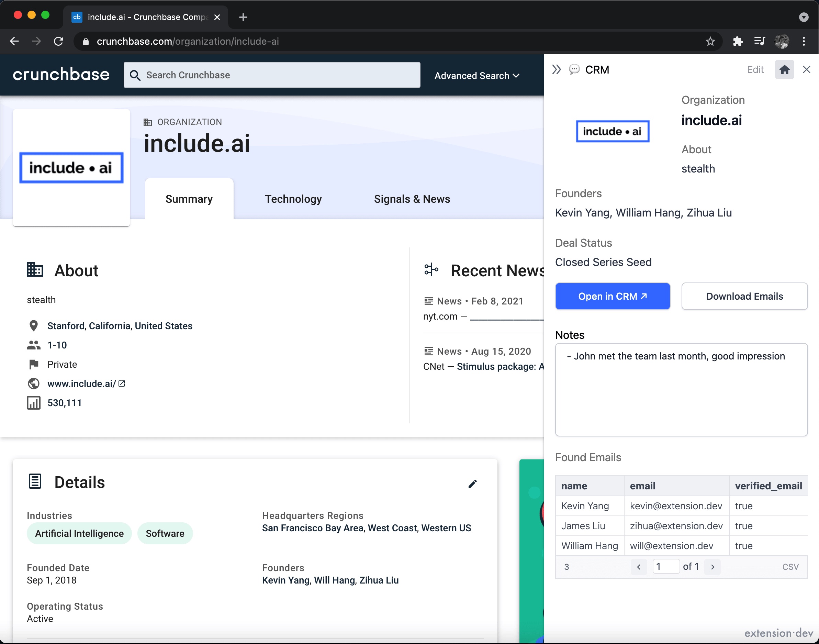Screen dimensions: 819x644
Task: Go to previous page of Found Emails
Action: pyautogui.click(x=638, y=567)
